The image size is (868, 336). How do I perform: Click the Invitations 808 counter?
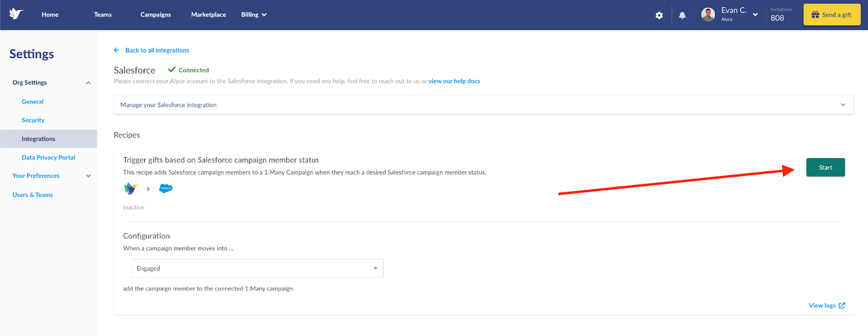[781, 15]
